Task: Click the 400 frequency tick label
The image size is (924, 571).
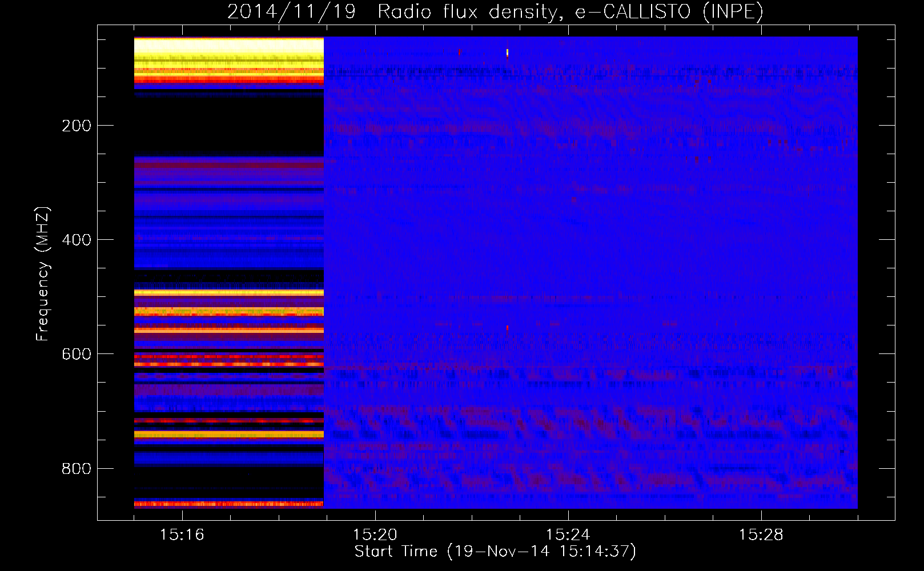Action: click(77, 240)
